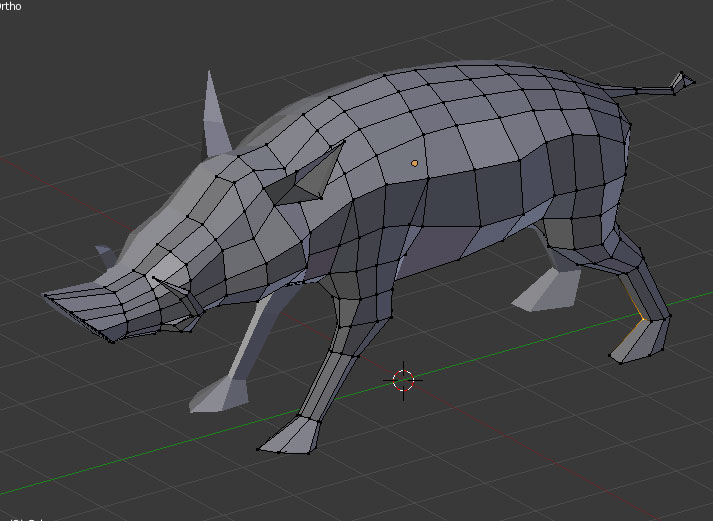
Task: Click the orange origin dot on boar's back
Action: pyautogui.click(x=414, y=163)
